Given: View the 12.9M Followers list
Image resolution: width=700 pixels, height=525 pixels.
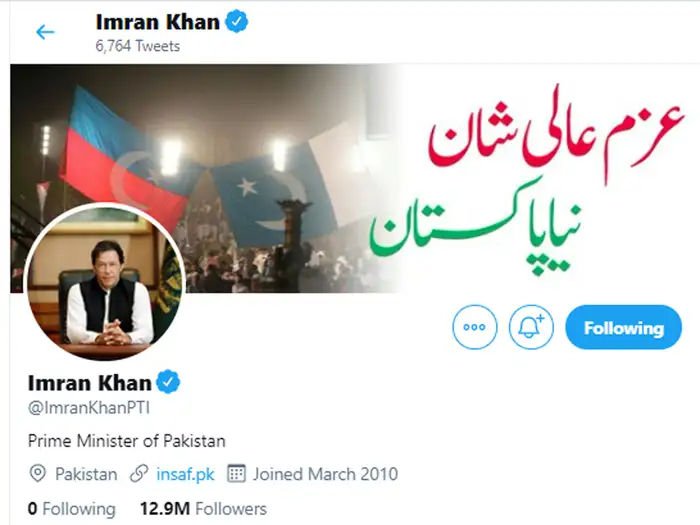Looking at the screenshot, I should click(x=203, y=508).
